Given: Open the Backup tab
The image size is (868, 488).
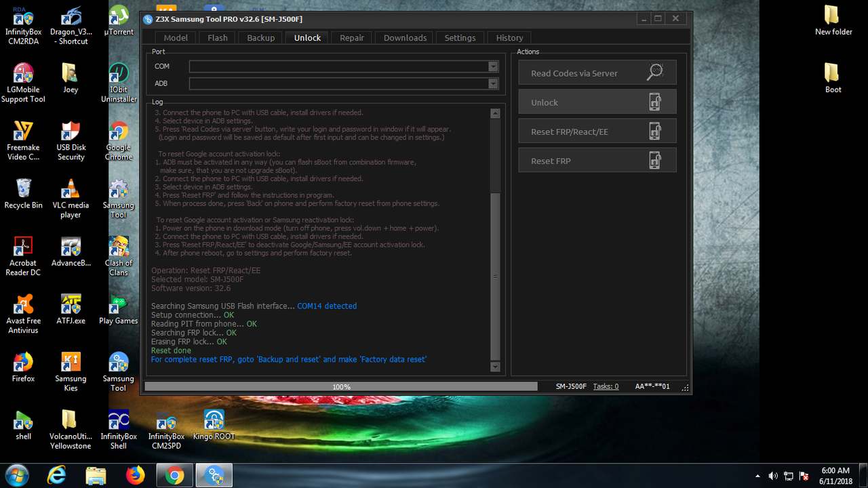Looking at the screenshot, I should coord(260,38).
